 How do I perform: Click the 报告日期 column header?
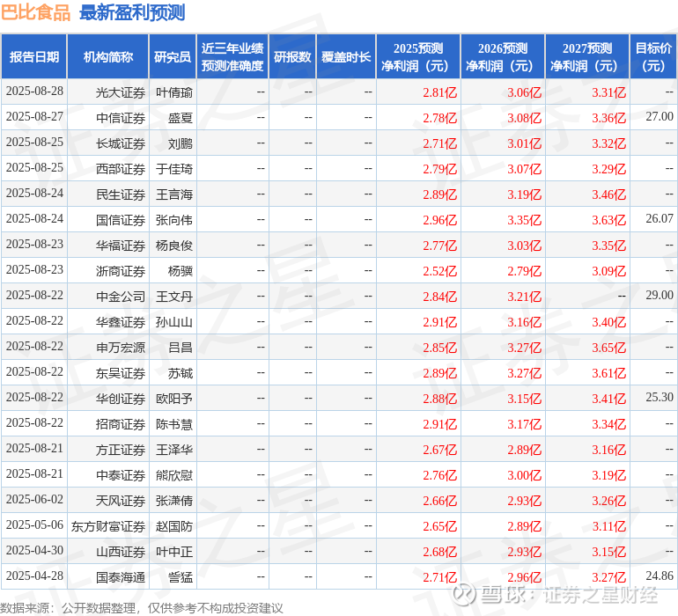point(34,56)
